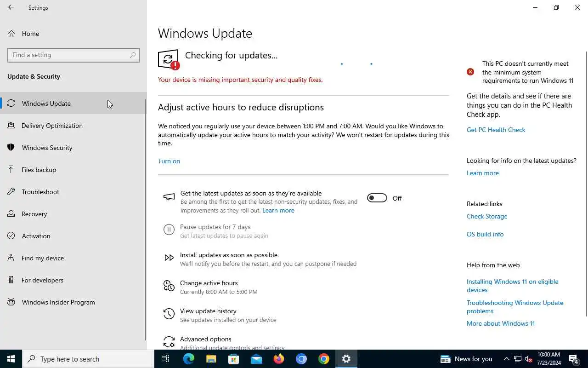588x368 pixels.
Task: Select Troubleshoot in the sidebar
Action: click(x=73, y=192)
